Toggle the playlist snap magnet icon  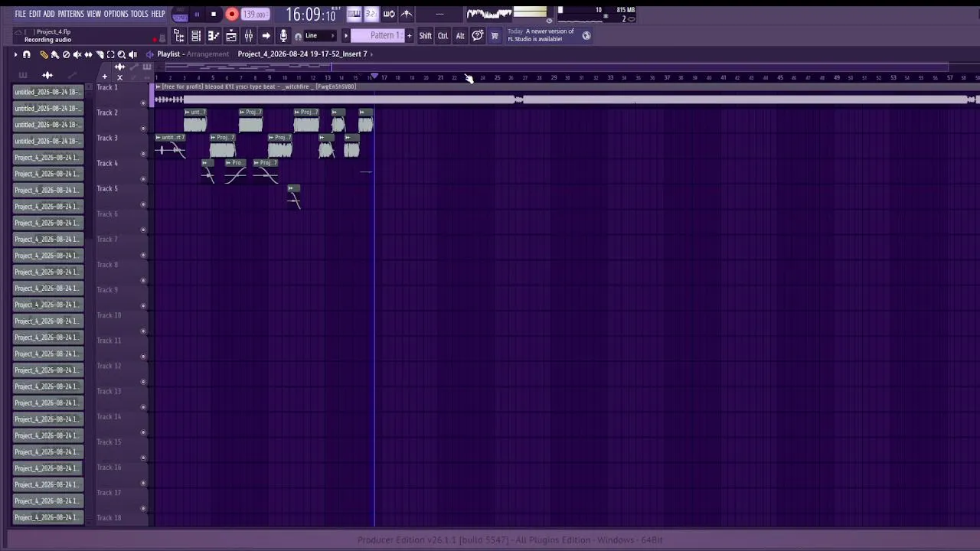(26, 54)
